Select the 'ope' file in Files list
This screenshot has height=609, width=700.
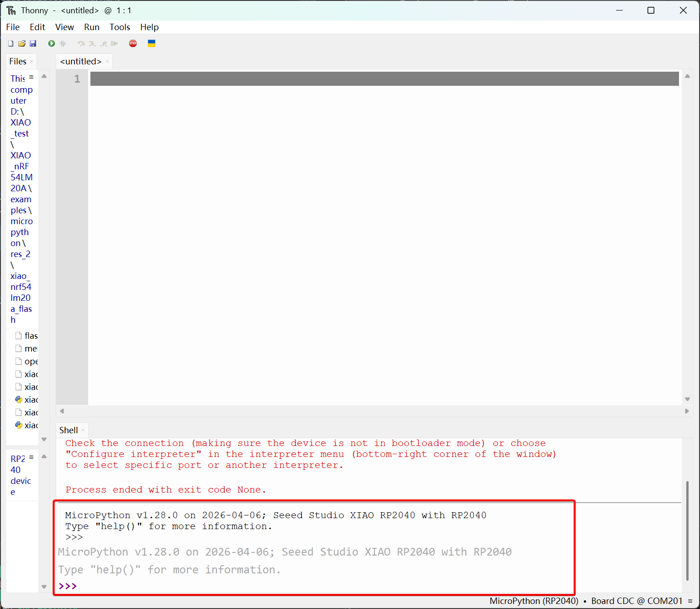coord(26,361)
